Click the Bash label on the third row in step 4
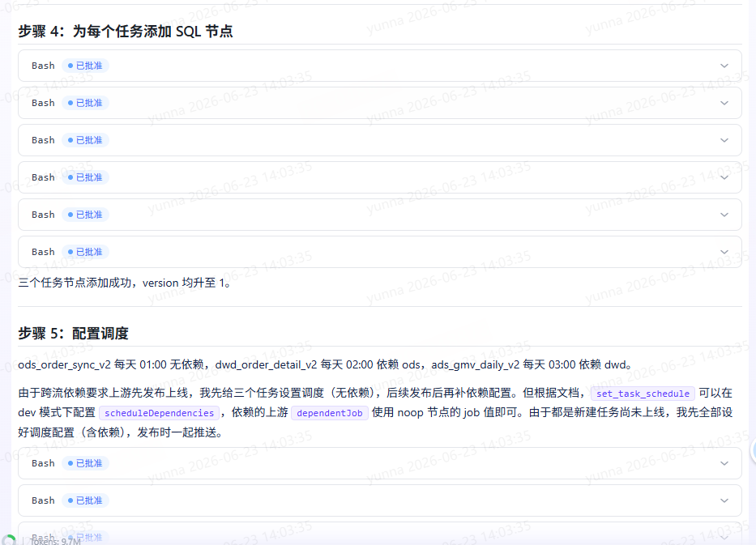This screenshot has width=756, height=545. 43,140
